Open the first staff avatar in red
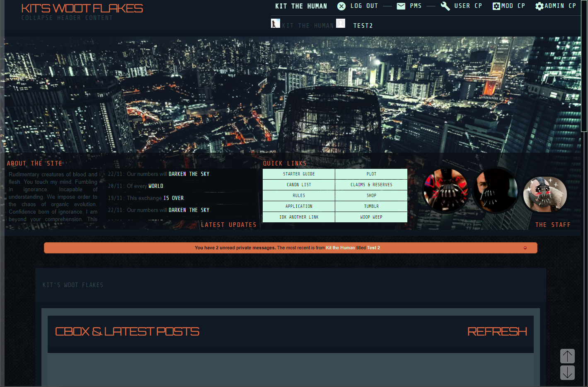Image resolution: width=588 pixels, height=387 pixels. [445, 190]
